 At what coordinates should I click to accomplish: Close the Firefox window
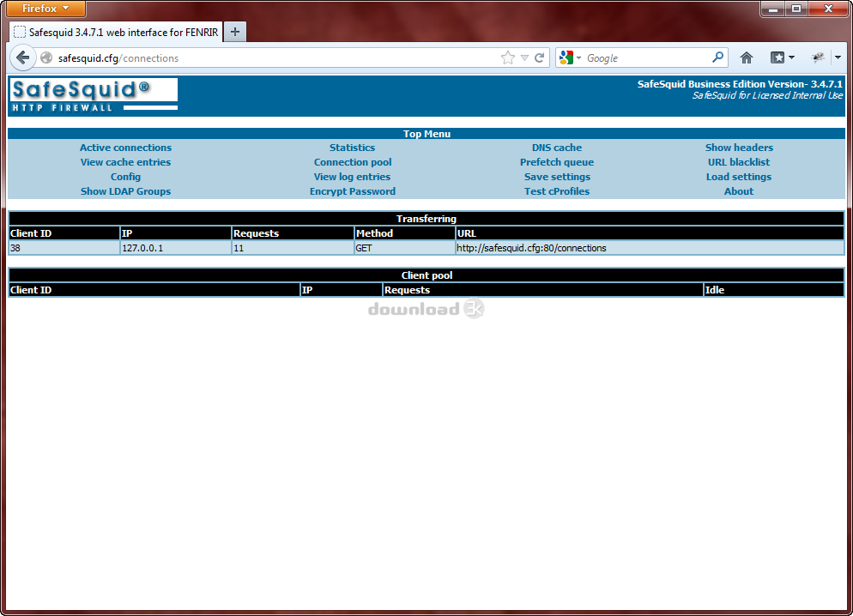[828, 9]
